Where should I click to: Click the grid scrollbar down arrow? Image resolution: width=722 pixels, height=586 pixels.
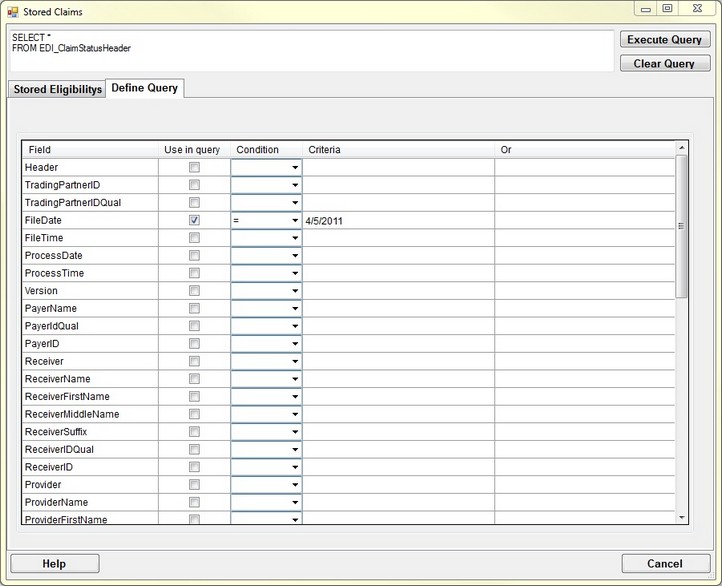(682, 517)
